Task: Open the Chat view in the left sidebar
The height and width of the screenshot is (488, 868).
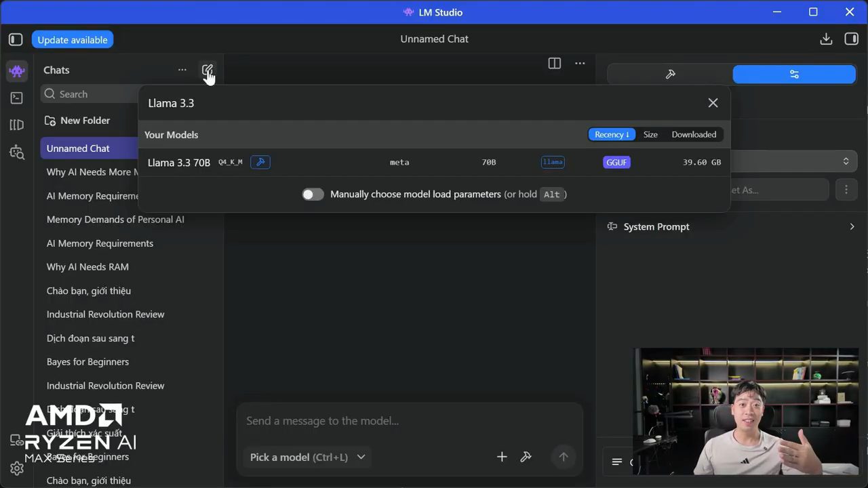Action: pyautogui.click(x=17, y=70)
